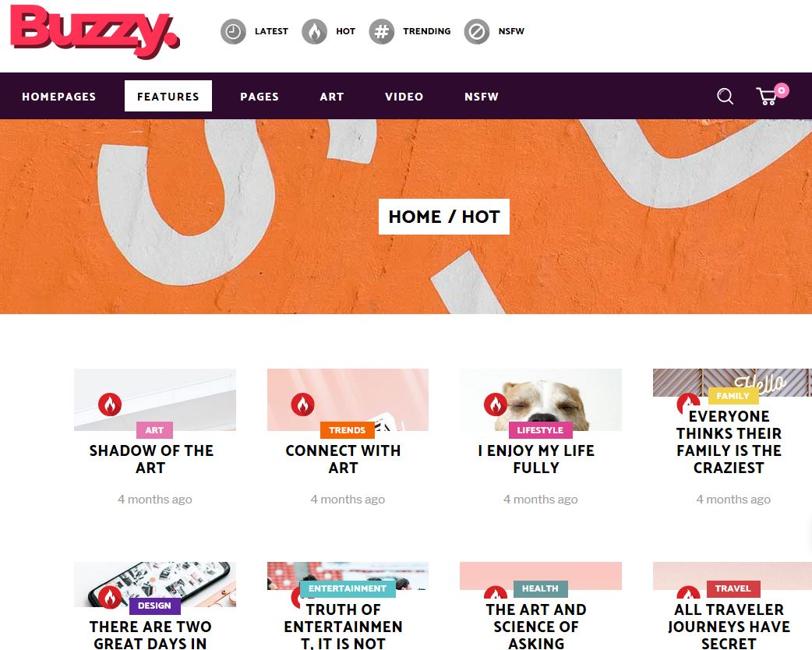
Task: Open the Video menu item
Action: (x=404, y=97)
